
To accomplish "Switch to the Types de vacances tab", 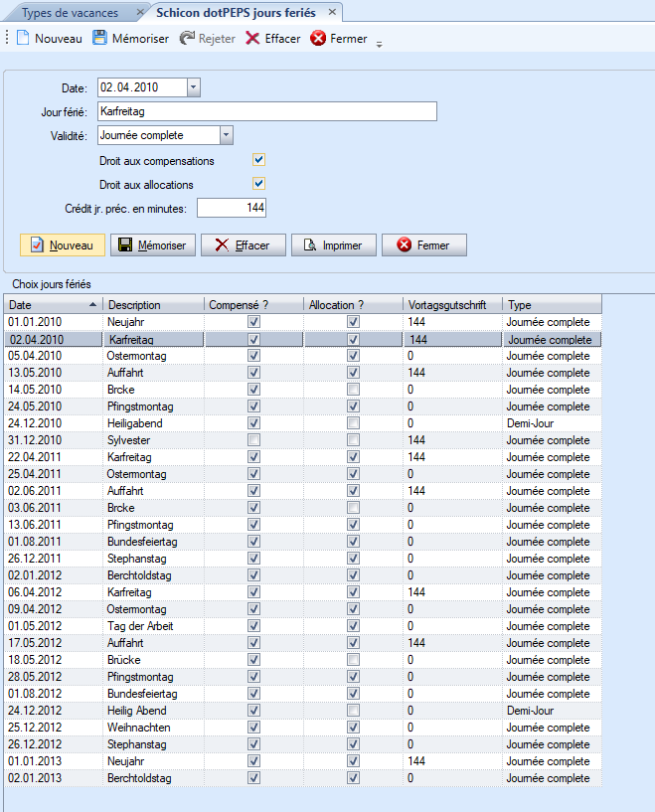I will click(70, 13).
